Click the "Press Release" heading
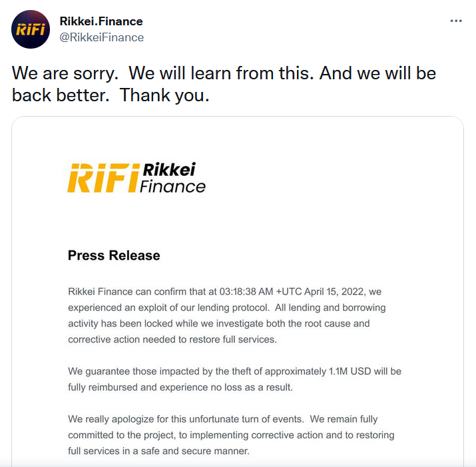Image resolution: width=476 pixels, height=467 pixels. [x=114, y=255]
